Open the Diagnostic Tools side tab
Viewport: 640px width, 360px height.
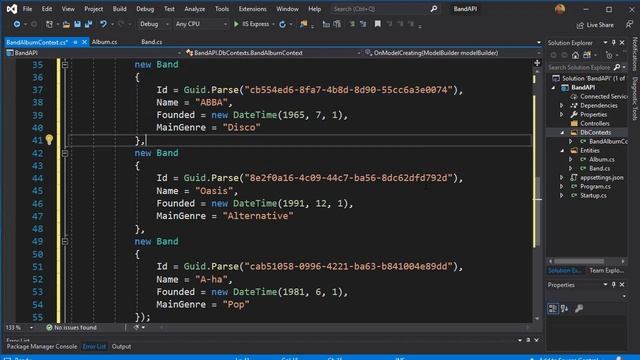pos(634,98)
